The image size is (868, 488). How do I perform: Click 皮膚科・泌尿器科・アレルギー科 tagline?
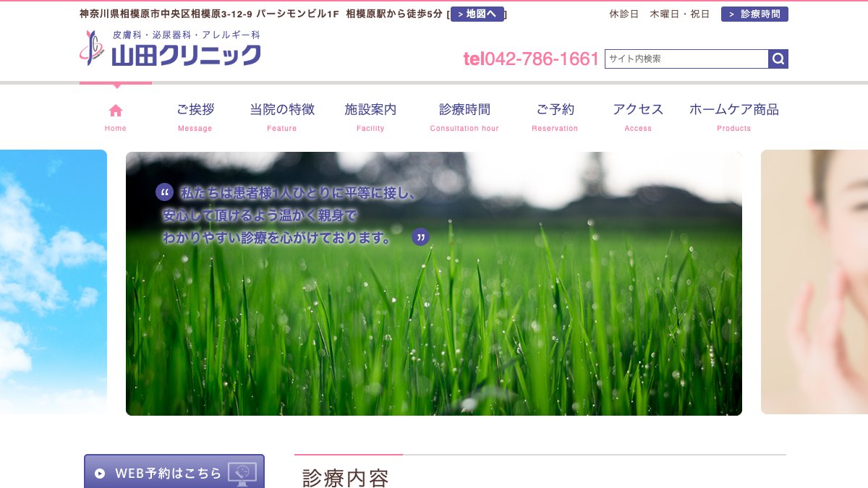pyautogui.click(x=186, y=35)
